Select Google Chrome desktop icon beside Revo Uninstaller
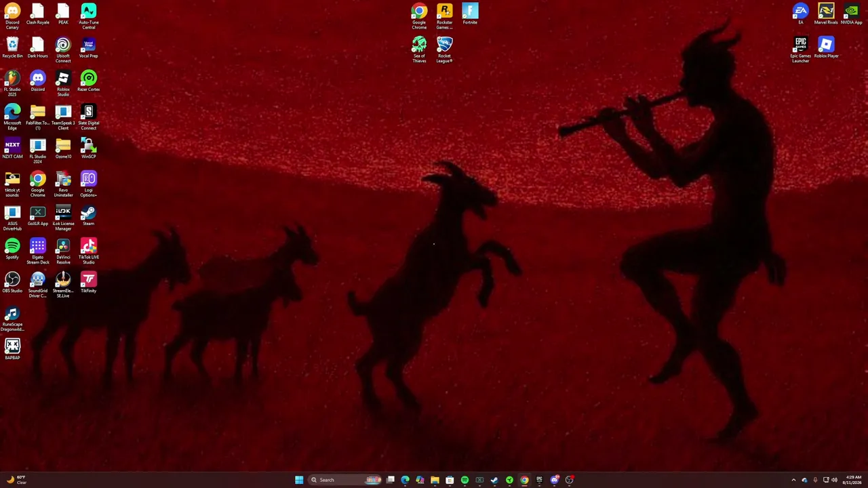 click(x=38, y=184)
